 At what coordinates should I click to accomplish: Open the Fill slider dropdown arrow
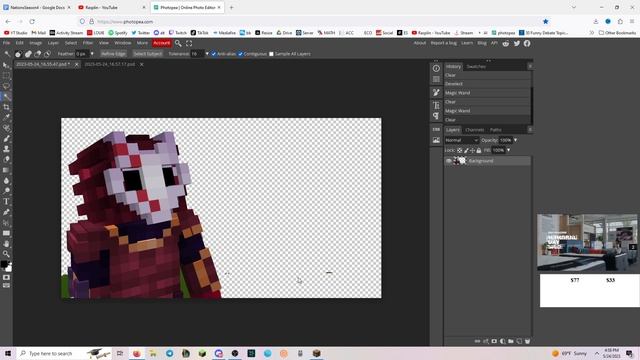coord(508,151)
